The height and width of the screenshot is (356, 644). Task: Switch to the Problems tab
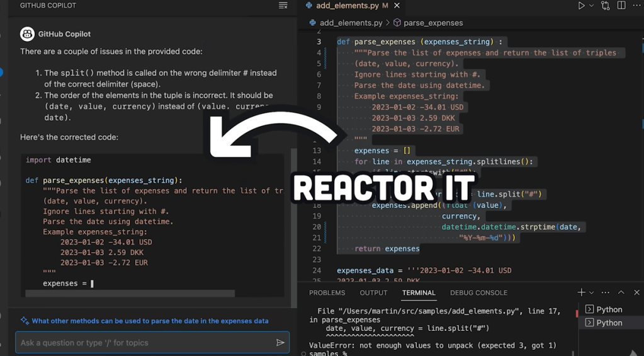pos(327,293)
